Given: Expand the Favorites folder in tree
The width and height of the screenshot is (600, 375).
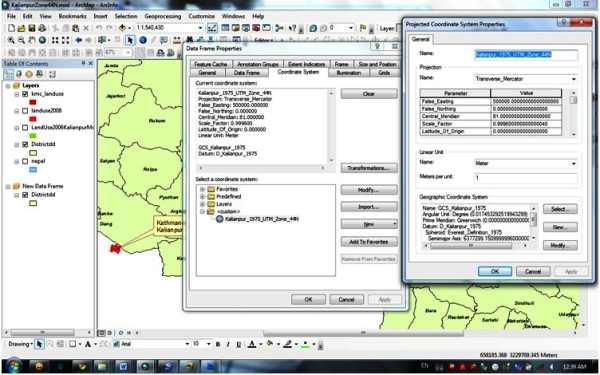Looking at the screenshot, I should pyautogui.click(x=202, y=189).
